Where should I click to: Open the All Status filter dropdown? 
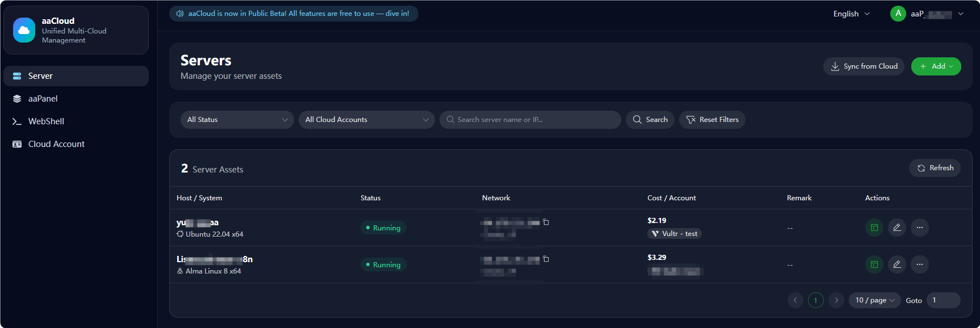tap(237, 120)
